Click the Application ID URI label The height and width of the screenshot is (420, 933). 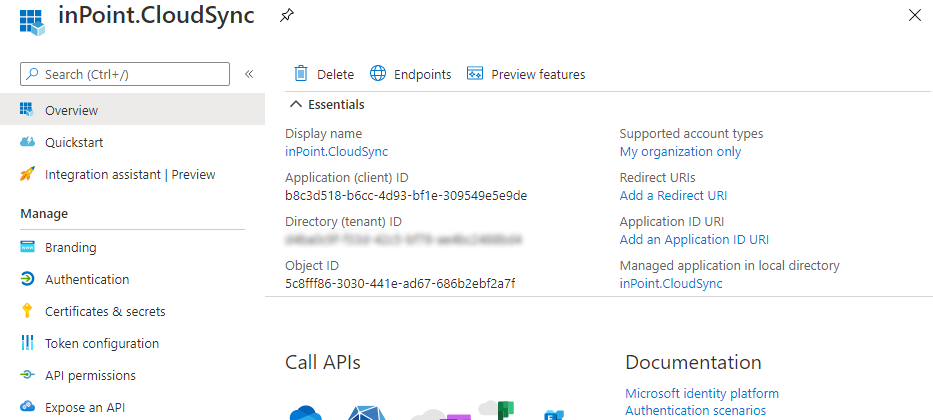point(672,221)
